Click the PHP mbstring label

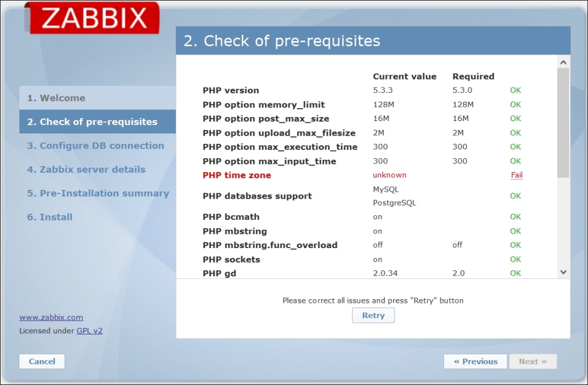[x=235, y=232]
